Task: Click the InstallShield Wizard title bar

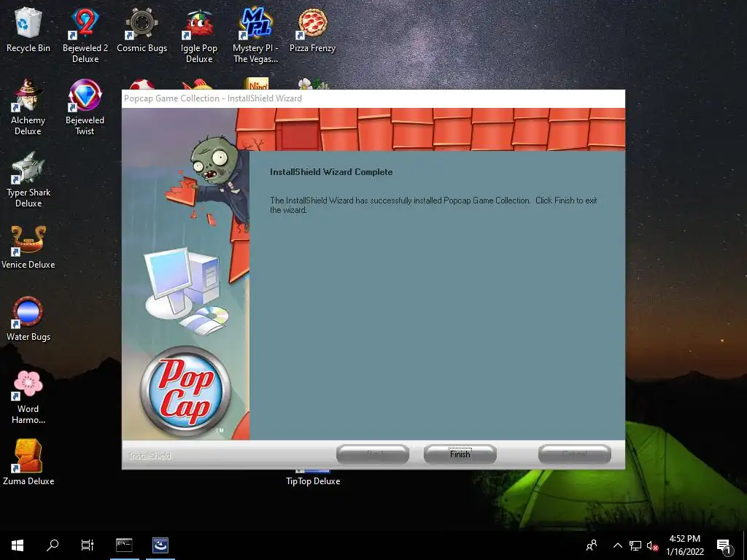Action: tap(373, 98)
